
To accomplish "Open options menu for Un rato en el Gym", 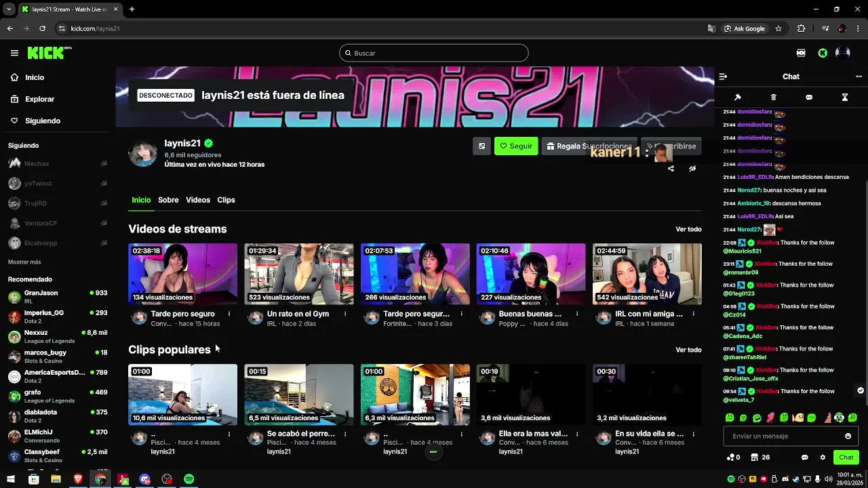I will coord(345,314).
